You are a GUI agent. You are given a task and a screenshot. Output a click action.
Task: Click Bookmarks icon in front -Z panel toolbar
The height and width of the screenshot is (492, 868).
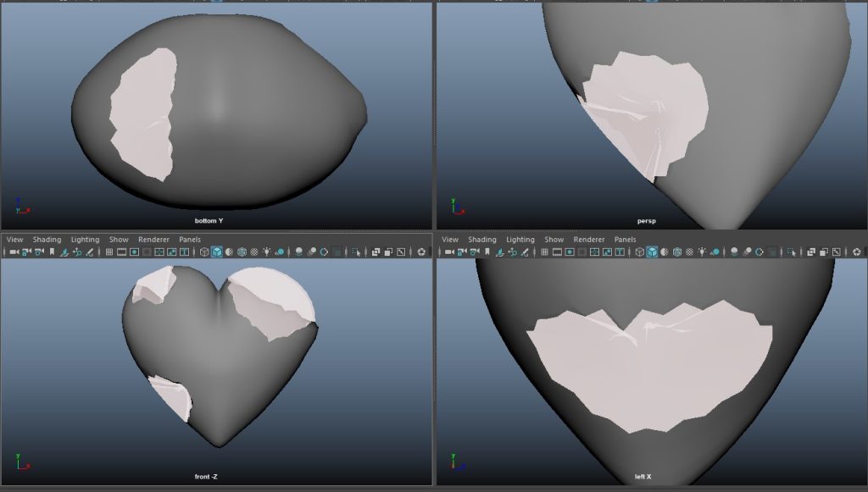point(52,252)
